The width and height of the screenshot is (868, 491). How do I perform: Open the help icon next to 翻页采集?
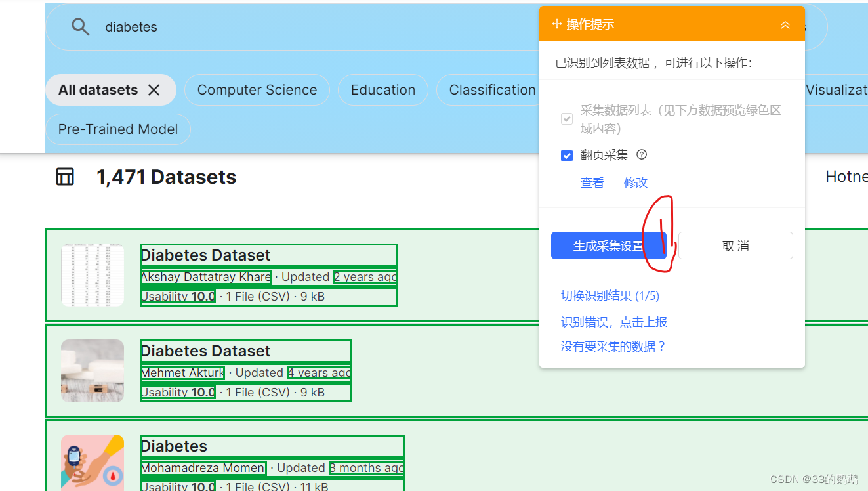642,154
